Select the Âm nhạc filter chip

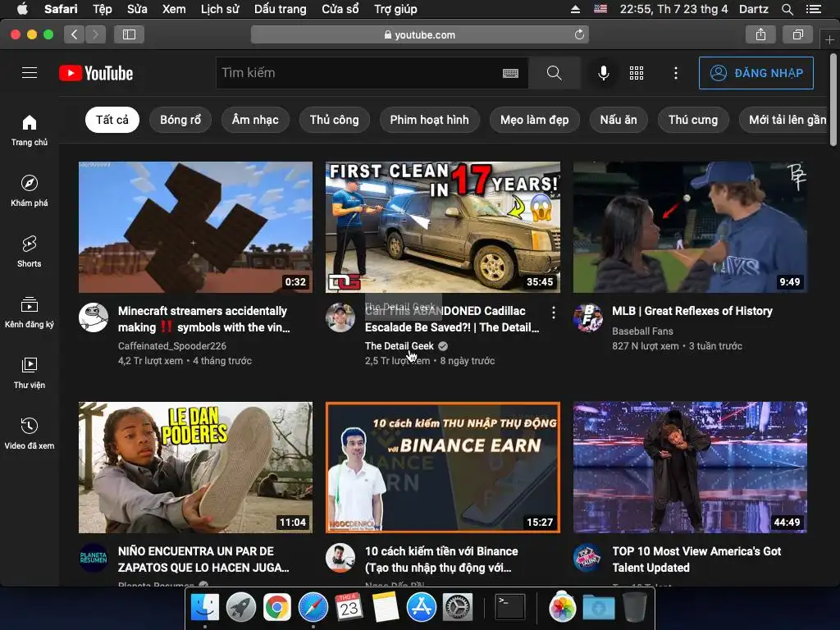tap(255, 120)
